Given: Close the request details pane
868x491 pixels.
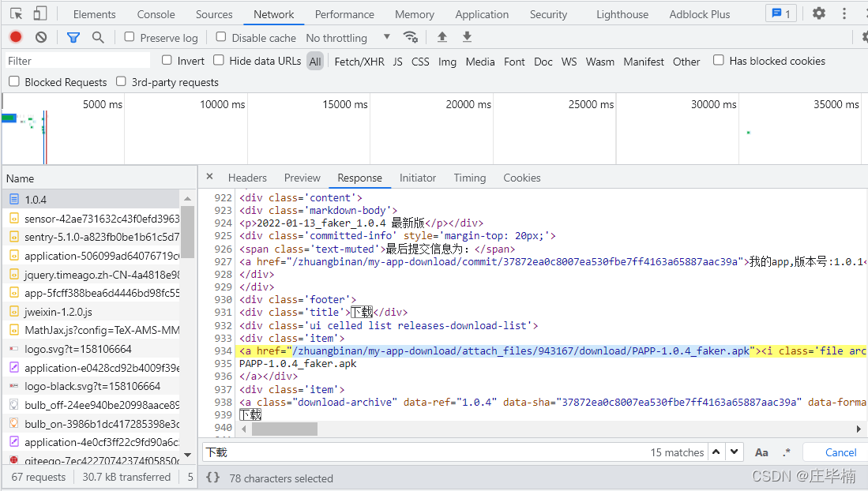Looking at the screenshot, I should pyautogui.click(x=209, y=177).
